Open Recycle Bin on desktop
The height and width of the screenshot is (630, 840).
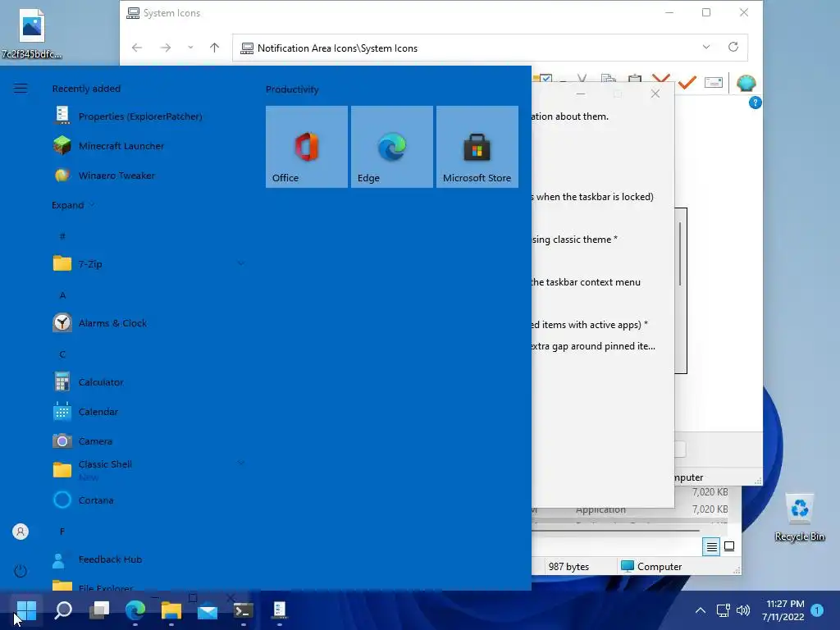pos(799,517)
